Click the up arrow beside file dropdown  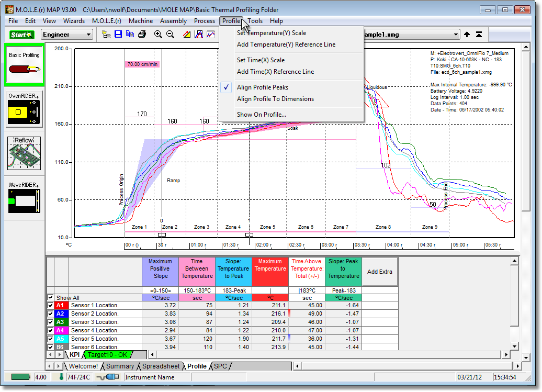(467, 34)
